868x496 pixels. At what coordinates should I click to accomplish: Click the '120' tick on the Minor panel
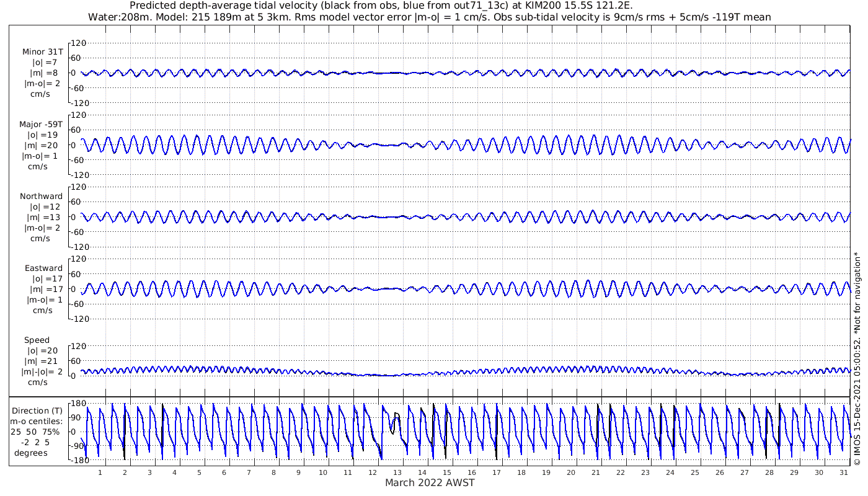78,43
